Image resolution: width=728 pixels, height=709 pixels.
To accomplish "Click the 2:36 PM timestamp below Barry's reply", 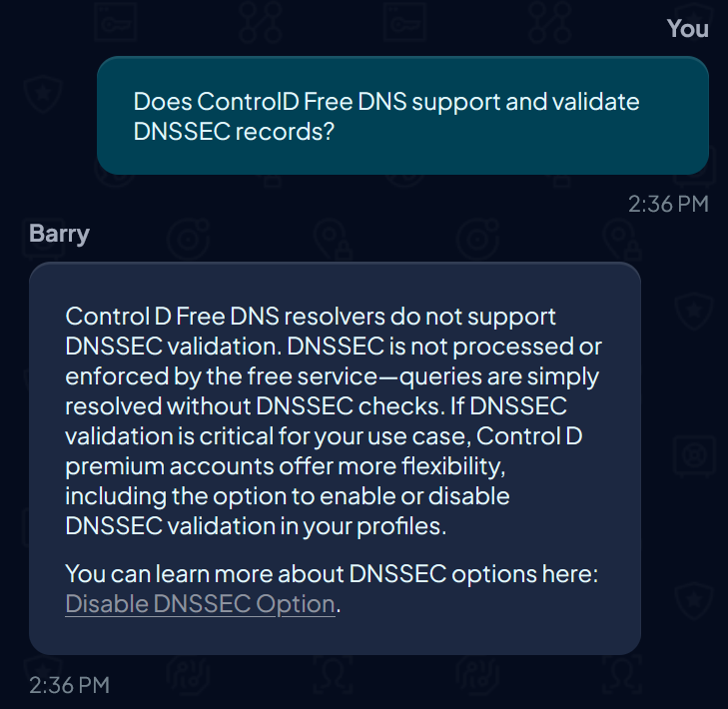I will [69, 685].
